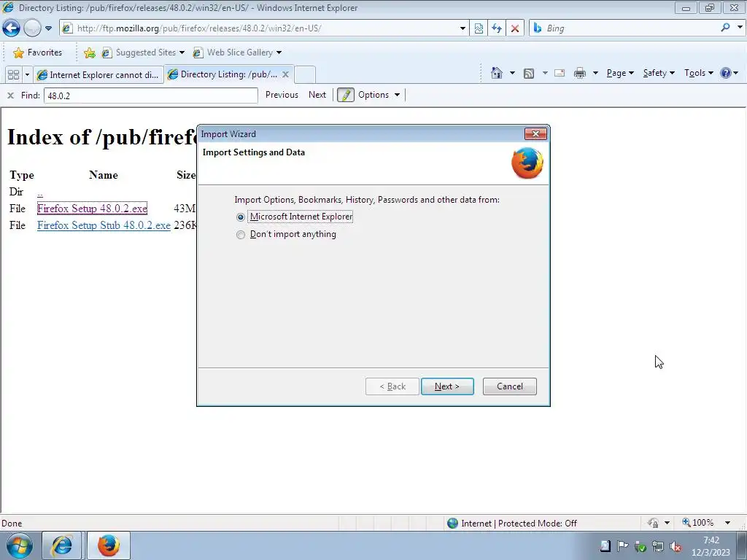Click the Home icon in command bar

point(496,73)
